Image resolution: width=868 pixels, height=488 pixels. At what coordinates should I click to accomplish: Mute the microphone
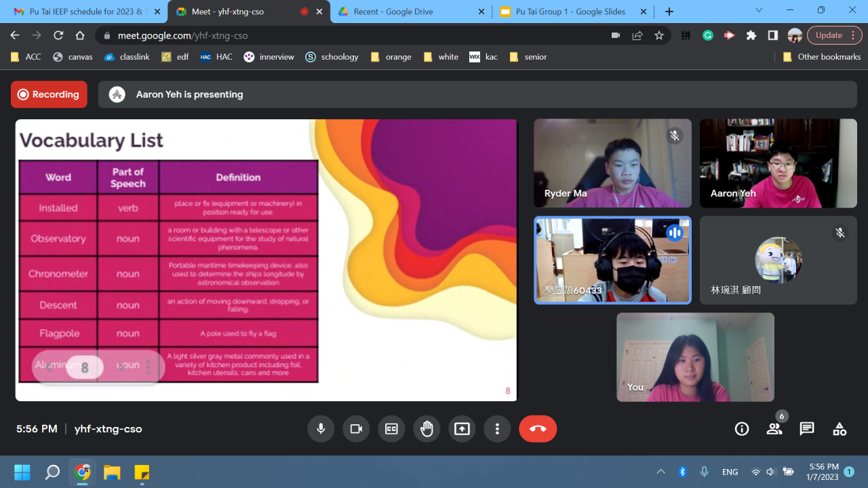(321, 429)
